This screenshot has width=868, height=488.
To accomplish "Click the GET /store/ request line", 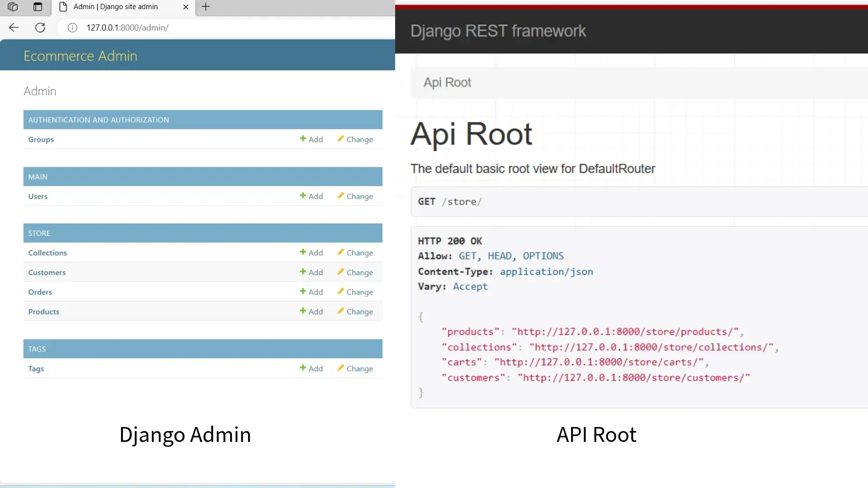I will (x=450, y=202).
